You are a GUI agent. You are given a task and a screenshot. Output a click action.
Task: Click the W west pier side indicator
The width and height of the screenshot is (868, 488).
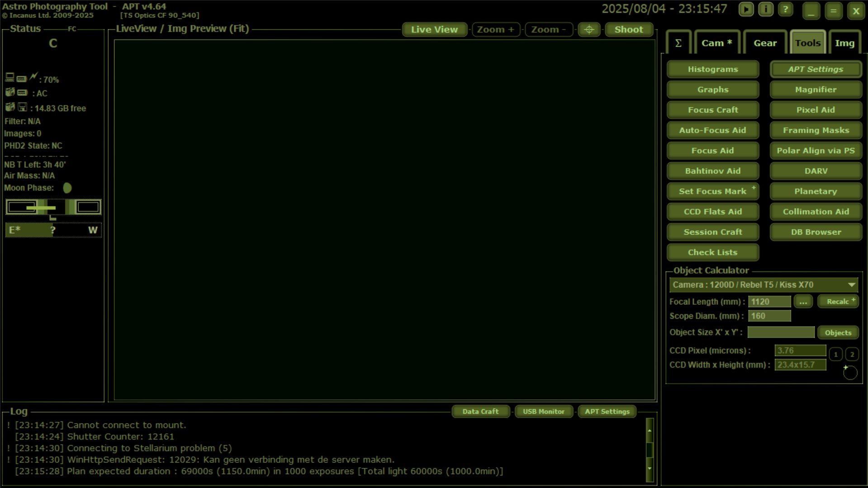click(x=93, y=230)
